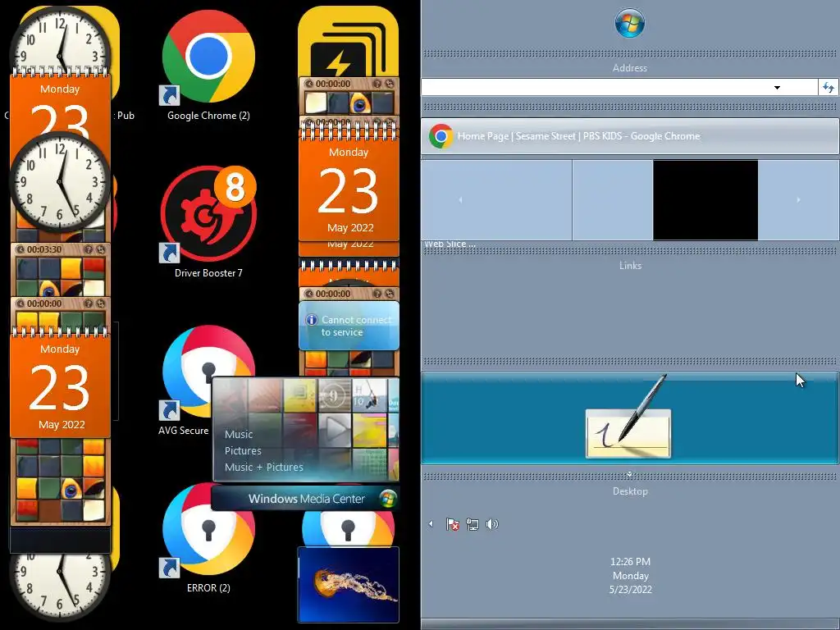Click the 12:26 PM taskbar clock

coord(630,575)
